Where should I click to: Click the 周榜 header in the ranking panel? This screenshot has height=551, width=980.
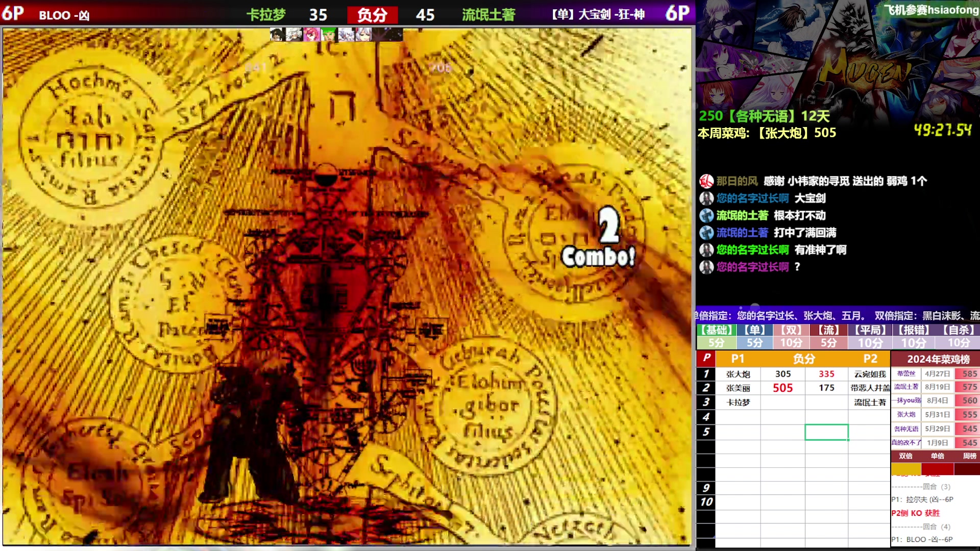[x=969, y=456]
